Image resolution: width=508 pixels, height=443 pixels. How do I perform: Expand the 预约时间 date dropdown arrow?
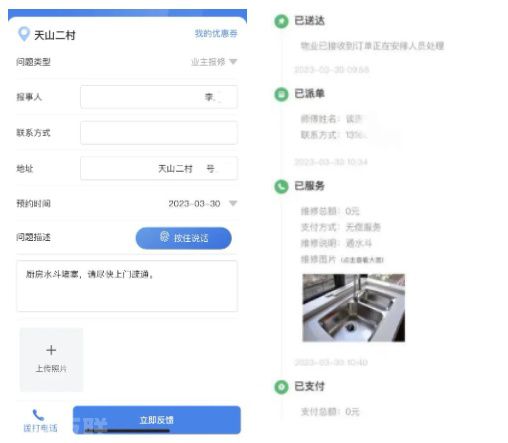(x=233, y=203)
